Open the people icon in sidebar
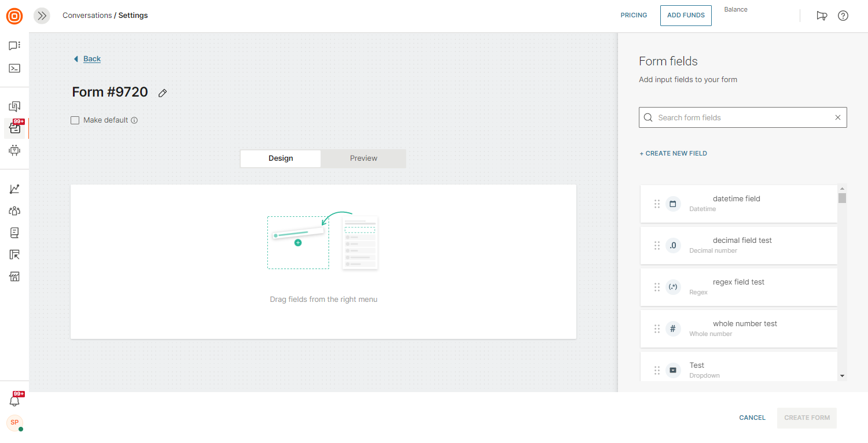The image size is (868, 443). [14, 211]
